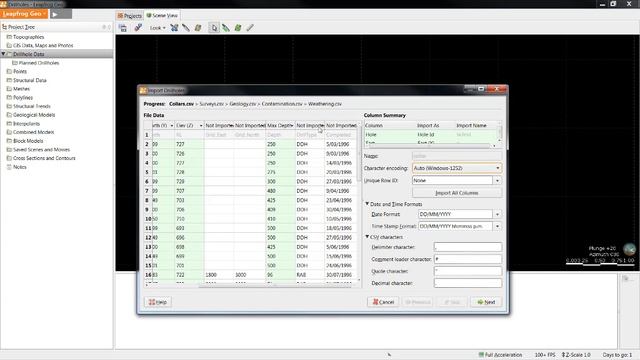Select row header number 8 in File Data
Viewport: 640px width, 360px height.
[147, 200]
